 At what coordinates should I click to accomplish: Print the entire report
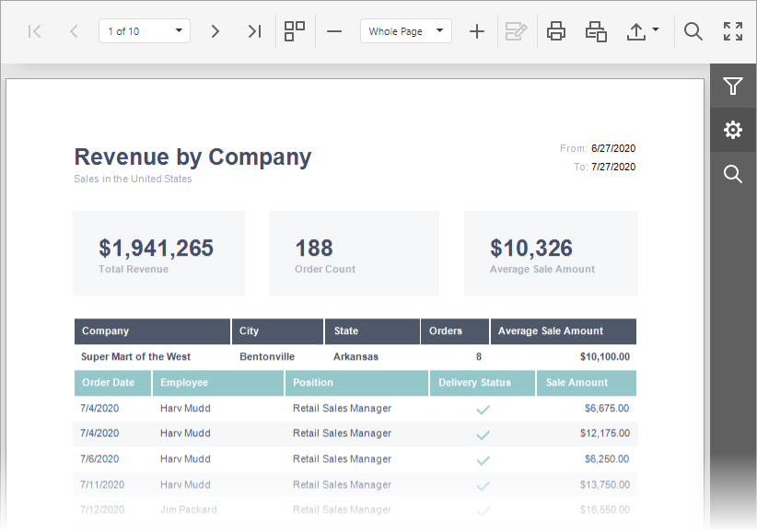tap(556, 31)
